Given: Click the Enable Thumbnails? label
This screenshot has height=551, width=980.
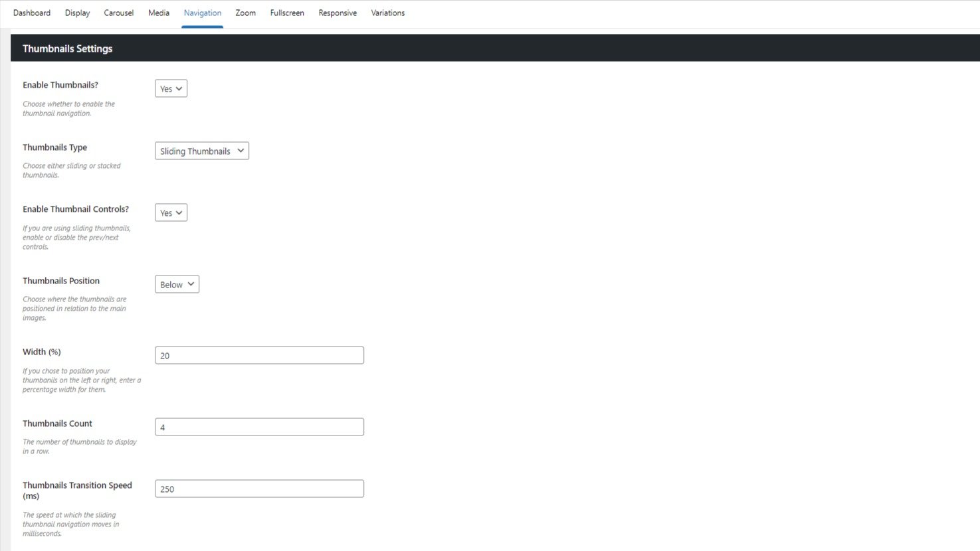Looking at the screenshot, I should 60,84.
